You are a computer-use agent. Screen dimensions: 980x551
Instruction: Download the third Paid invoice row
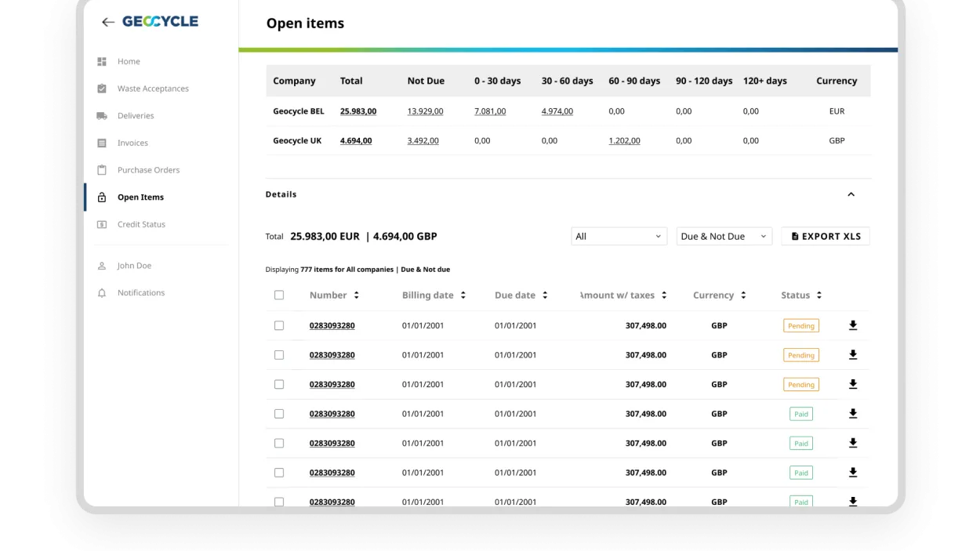tap(853, 473)
